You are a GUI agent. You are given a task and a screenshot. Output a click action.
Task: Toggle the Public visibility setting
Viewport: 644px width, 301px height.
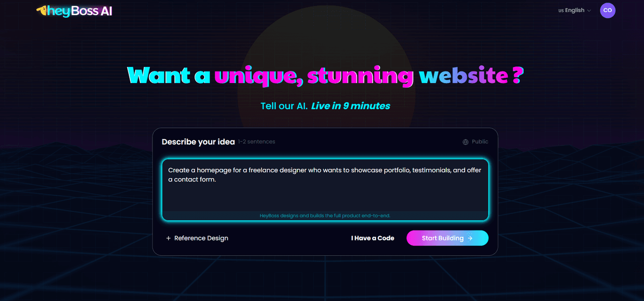(x=475, y=142)
